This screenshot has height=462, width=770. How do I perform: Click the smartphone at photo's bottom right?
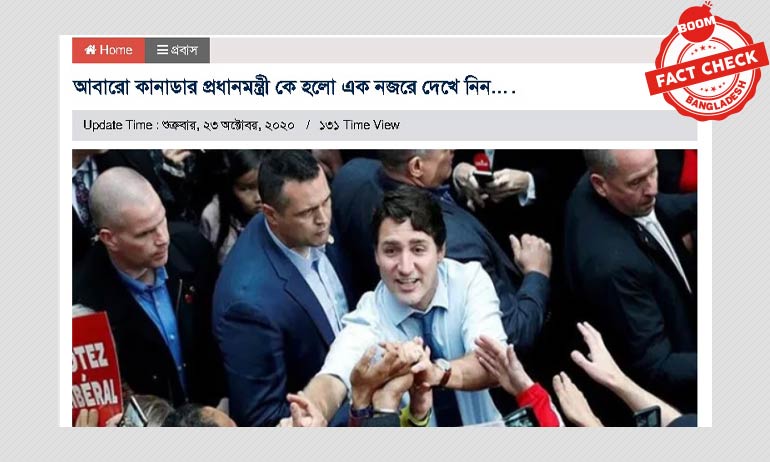[647, 416]
